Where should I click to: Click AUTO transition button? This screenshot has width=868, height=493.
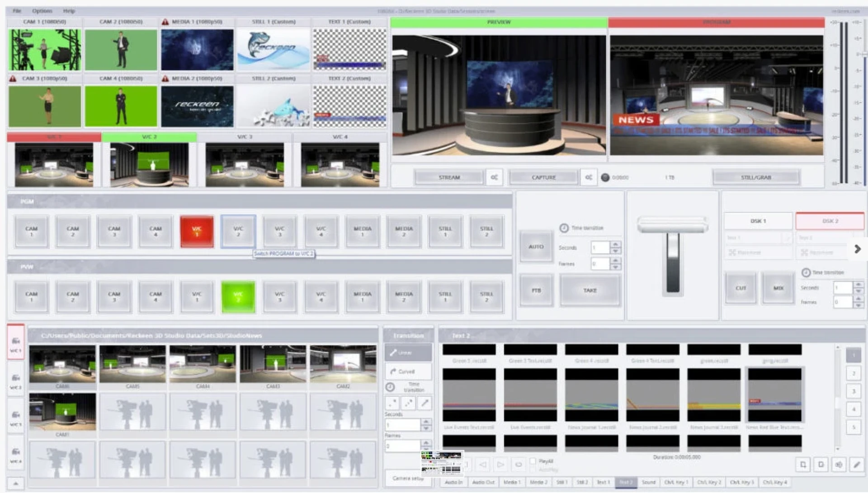[x=536, y=246]
